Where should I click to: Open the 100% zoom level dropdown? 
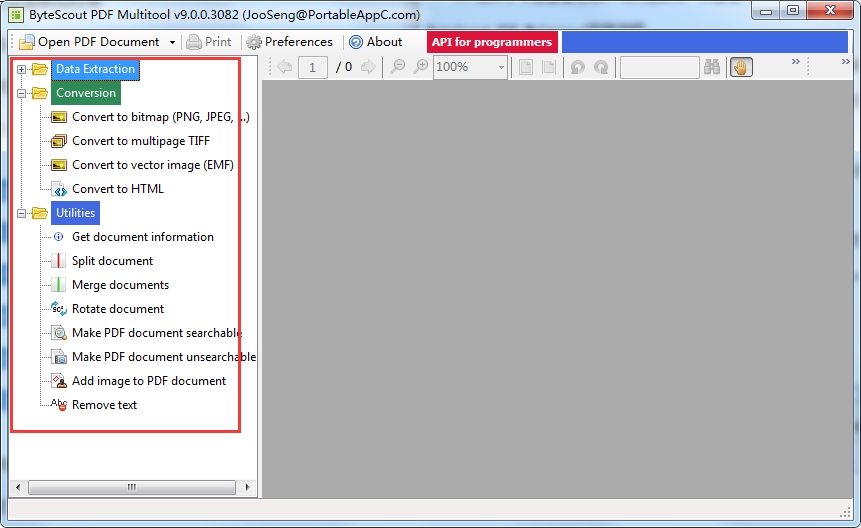(501, 67)
